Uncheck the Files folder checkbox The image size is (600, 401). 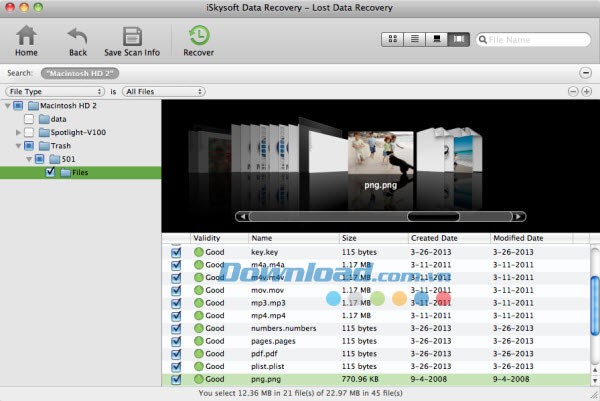point(50,172)
